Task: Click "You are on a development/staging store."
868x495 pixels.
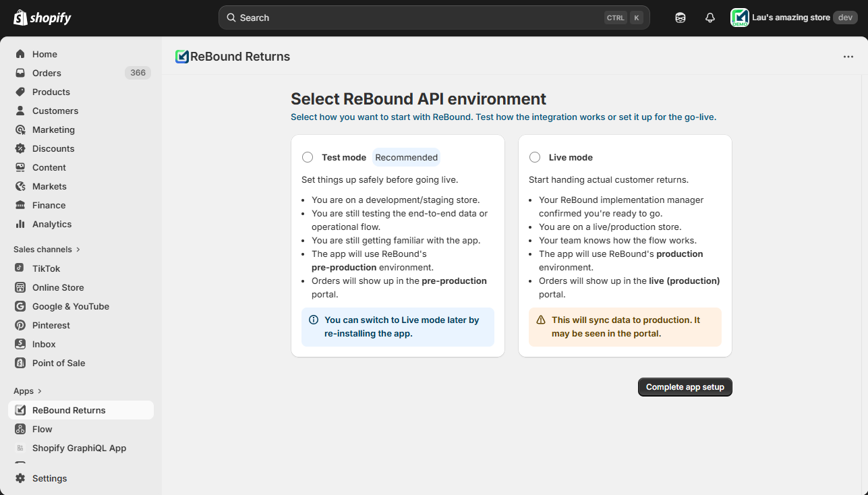Action: coord(396,200)
